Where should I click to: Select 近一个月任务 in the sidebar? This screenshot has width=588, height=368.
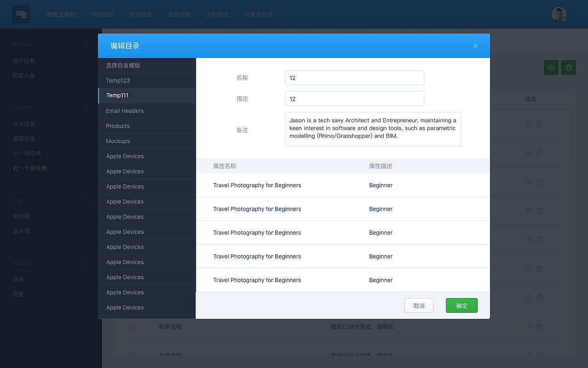coord(30,168)
